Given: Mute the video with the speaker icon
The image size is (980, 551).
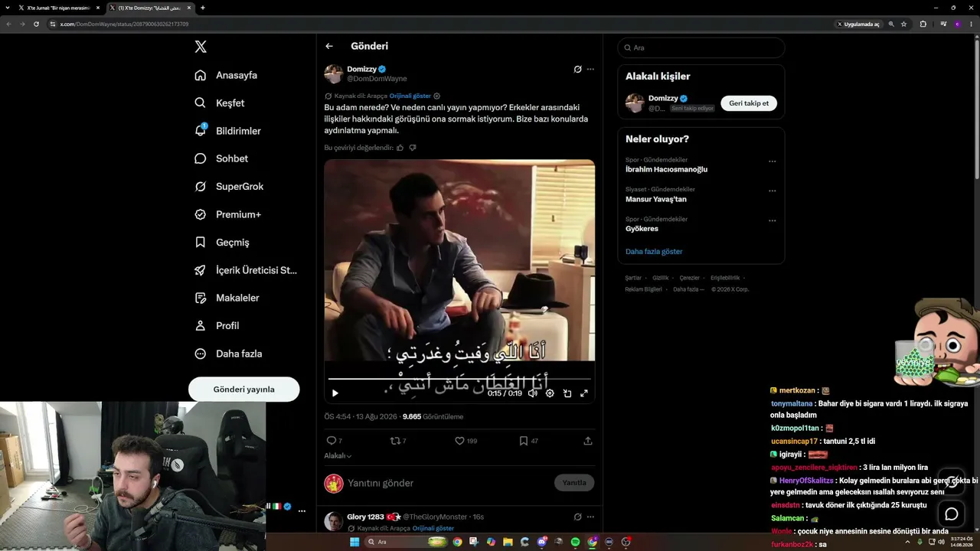Looking at the screenshot, I should [532, 393].
